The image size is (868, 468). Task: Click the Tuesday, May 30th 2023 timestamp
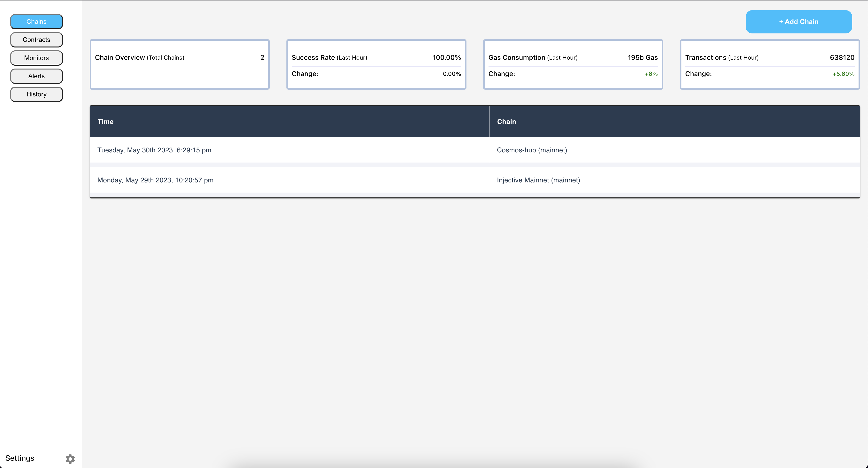(x=154, y=150)
